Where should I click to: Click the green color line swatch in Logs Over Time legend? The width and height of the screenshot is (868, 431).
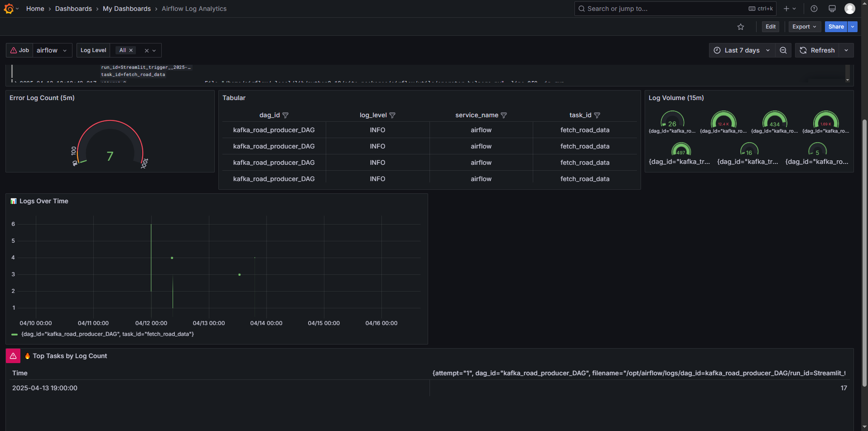tap(14, 334)
